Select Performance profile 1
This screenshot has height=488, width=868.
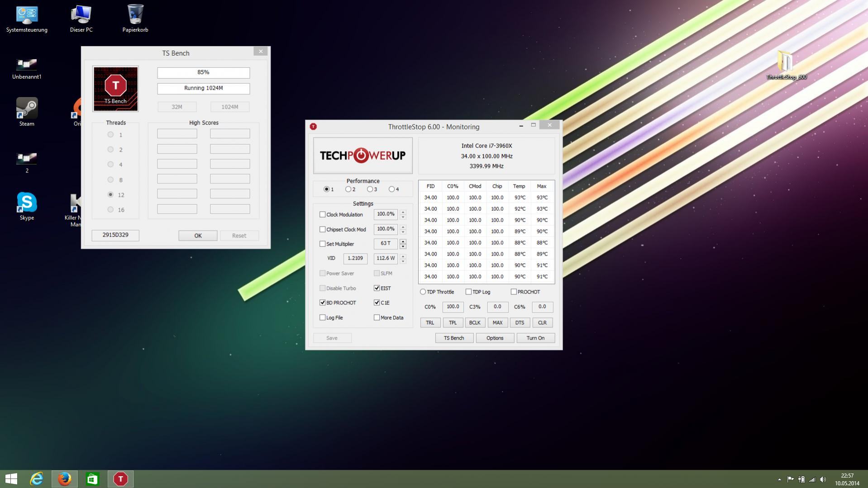pos(327,189)
